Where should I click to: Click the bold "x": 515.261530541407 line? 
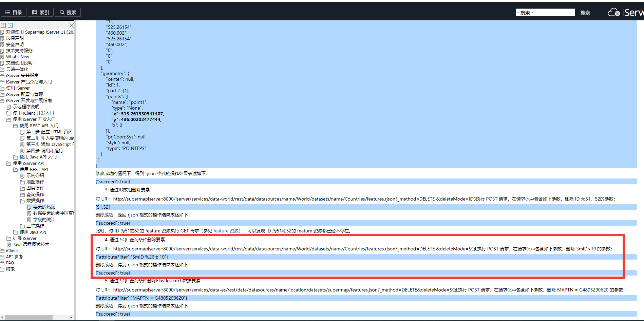tap(138, 114)
